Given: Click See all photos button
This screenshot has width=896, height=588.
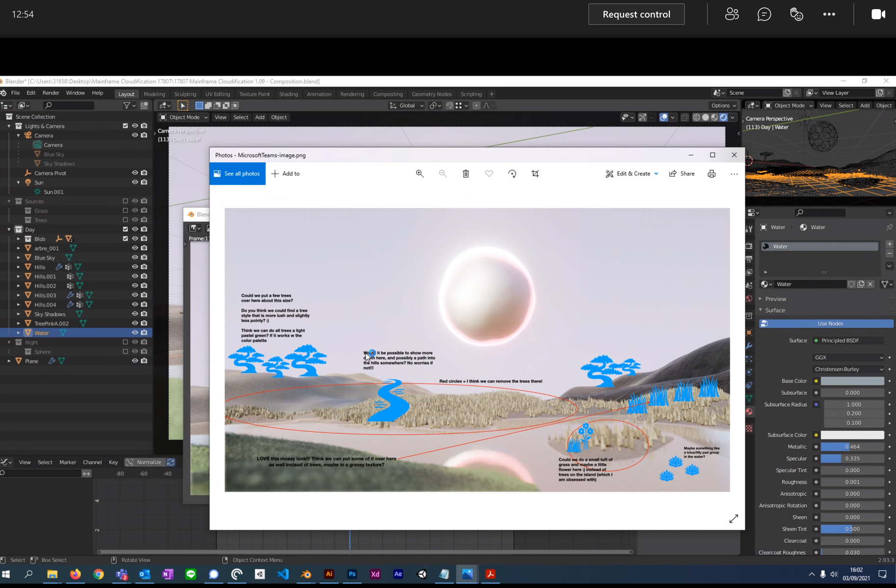Looking at the screenshot, I should click(x=237, y=174).
